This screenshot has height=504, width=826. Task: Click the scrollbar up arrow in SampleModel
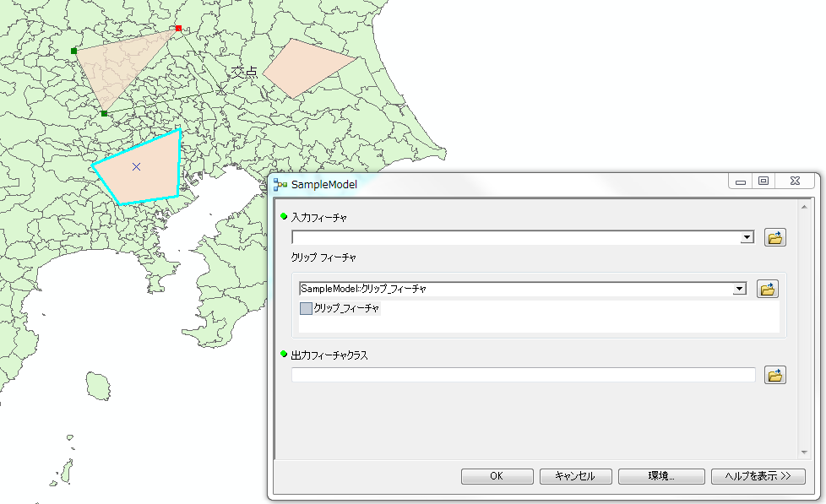[804, 207]
